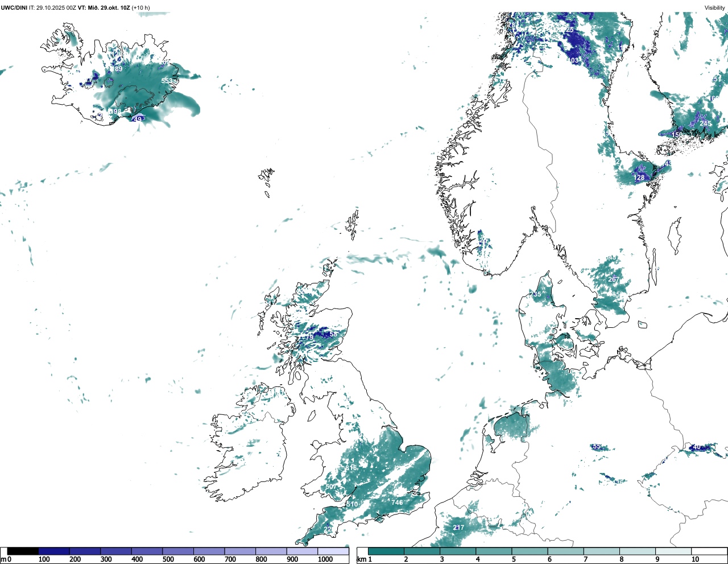The height and width of the screenshot is (564, 728).
Task: Click the '85' value over southern Sweden
Action: tap(617, 294)
